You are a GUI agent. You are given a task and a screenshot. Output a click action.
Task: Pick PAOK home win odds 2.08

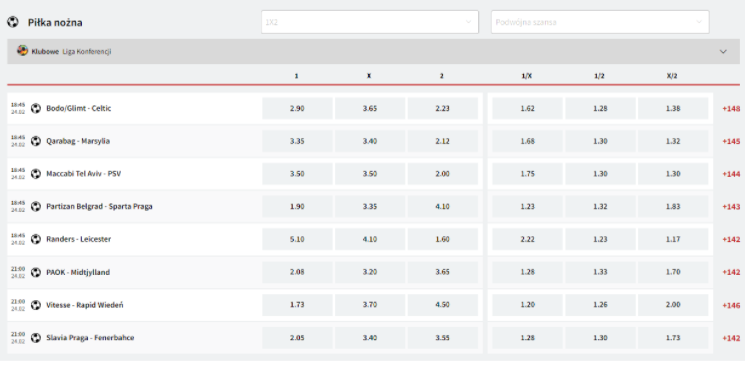pos(297,272)
